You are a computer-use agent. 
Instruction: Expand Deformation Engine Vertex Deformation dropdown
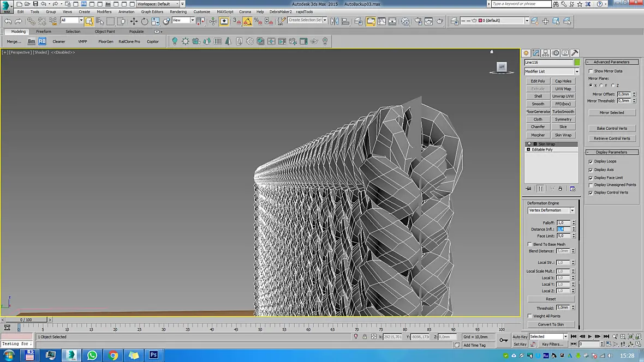pos(551,210)
